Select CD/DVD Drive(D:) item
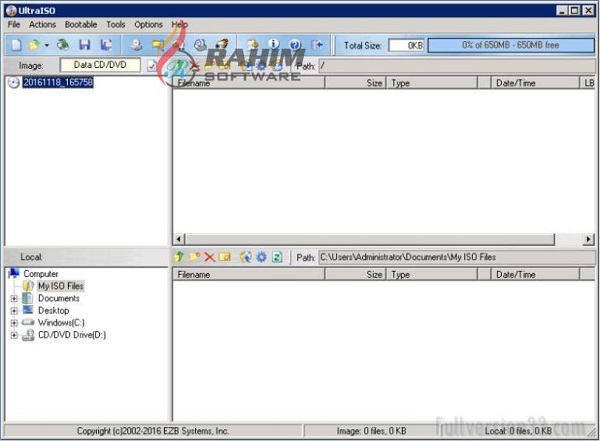600x441 pixels. 72,335
